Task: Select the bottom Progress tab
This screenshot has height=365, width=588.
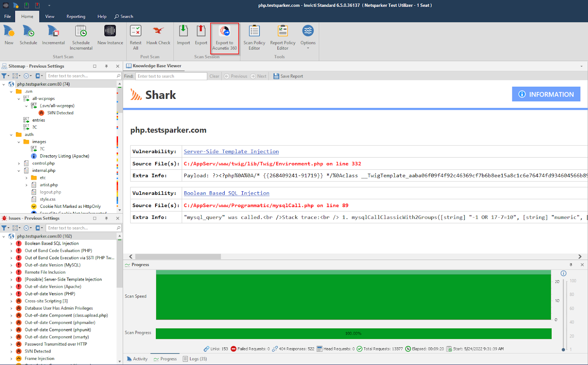Action: 165,359
